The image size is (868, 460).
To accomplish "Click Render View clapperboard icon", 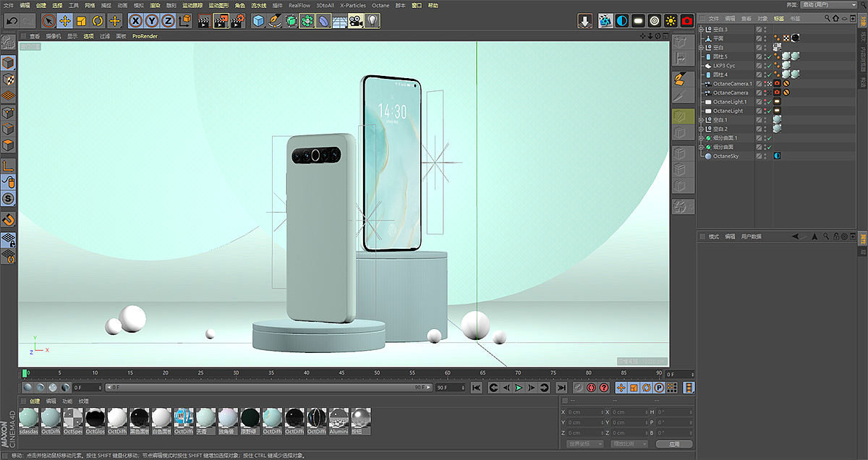I will [204, 21].
